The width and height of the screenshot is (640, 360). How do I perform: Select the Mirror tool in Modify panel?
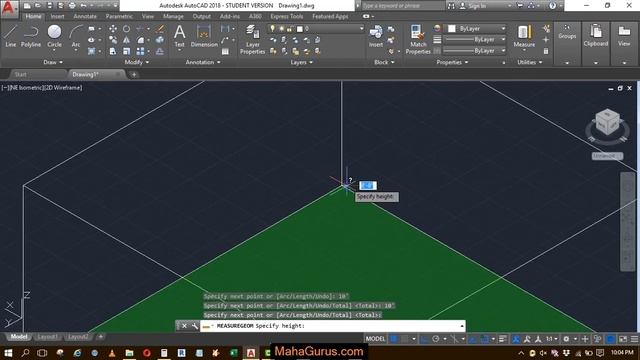[x=127, y=40]
